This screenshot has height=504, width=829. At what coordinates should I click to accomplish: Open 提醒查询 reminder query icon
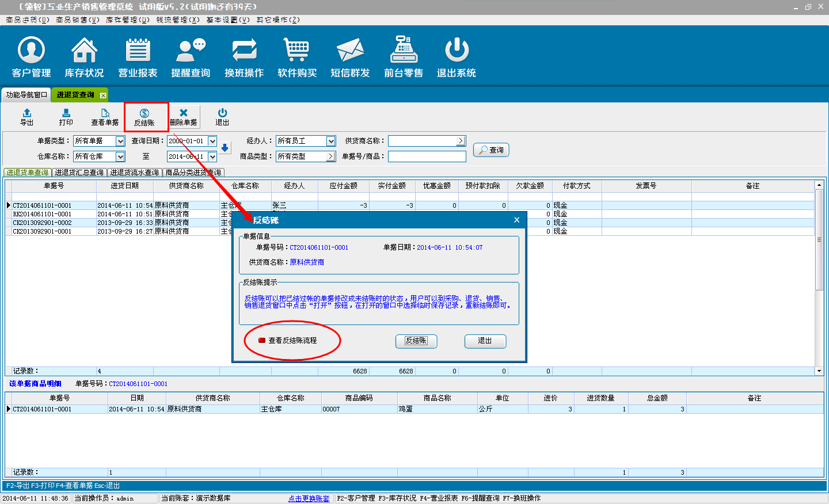[x=191, y=57]
